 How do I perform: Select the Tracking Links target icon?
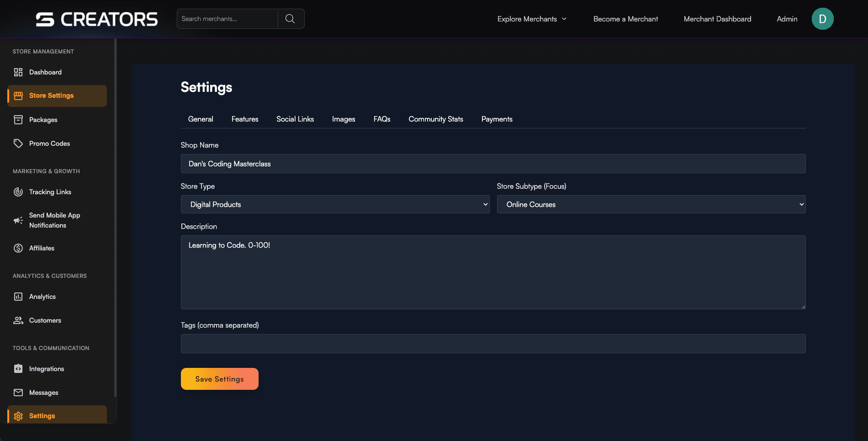tap(18, 192)
